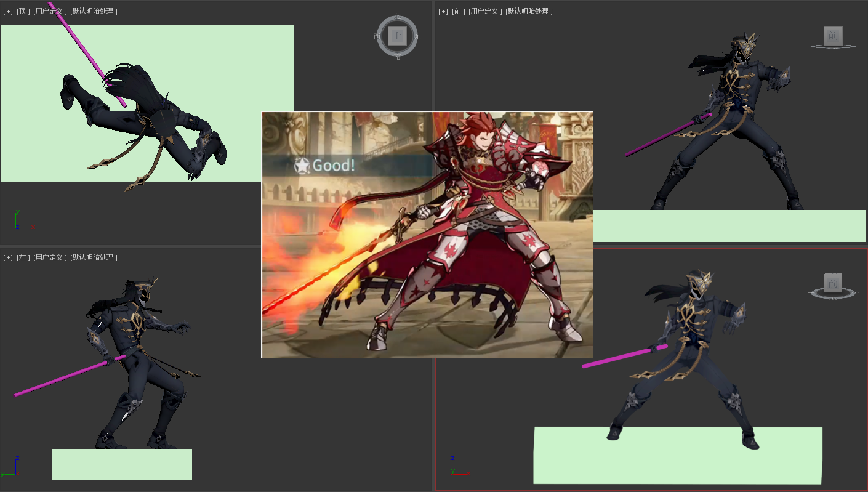Click 南 on the top viewport compass
The image size is (868, 492).
click(397, 57)
